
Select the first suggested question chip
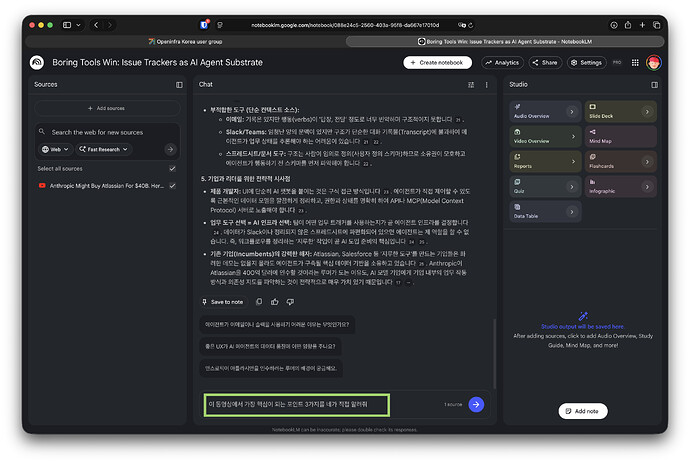pyautogui.click(x=277, y=325)
